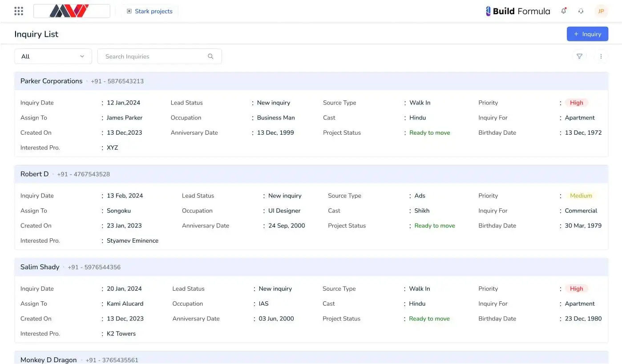Open the Parker Corporations inquiry header
The width and height of the screenshot is (622, 364).
point(52,81)
